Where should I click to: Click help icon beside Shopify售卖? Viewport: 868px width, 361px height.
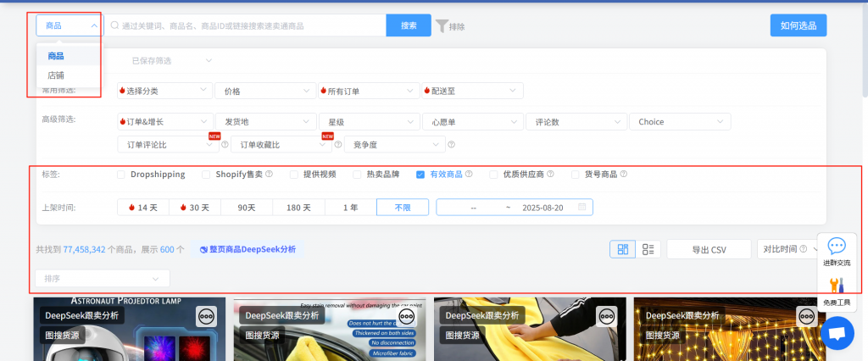(x=269, y=174)
